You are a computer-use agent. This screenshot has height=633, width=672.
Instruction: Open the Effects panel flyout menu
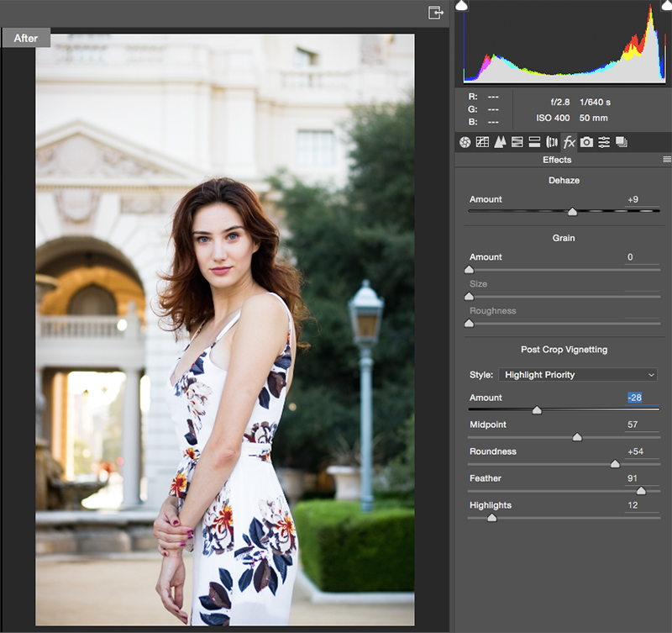(667, 160)
